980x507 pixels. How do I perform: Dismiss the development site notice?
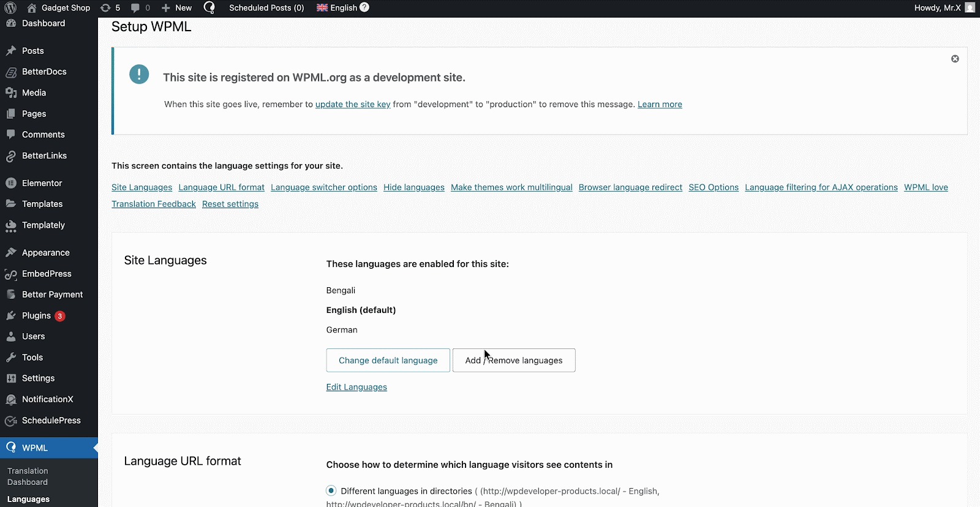click(x=955, y=59)
